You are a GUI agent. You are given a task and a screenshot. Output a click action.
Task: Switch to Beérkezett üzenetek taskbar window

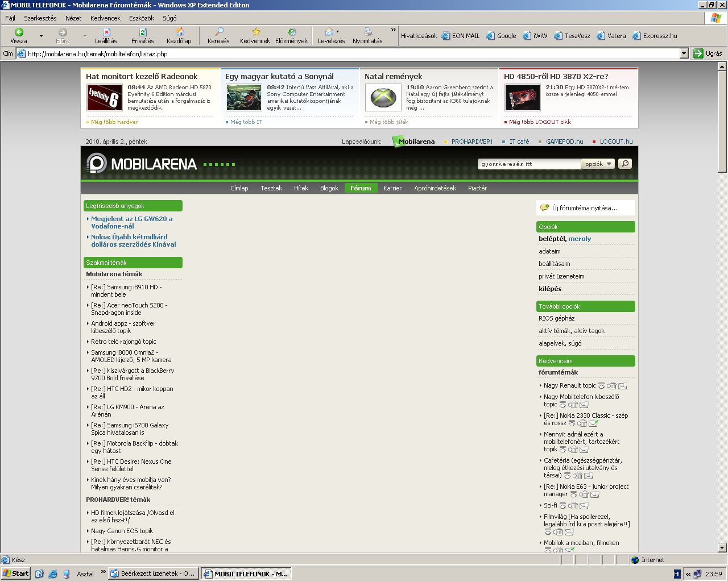click(154, 574)
